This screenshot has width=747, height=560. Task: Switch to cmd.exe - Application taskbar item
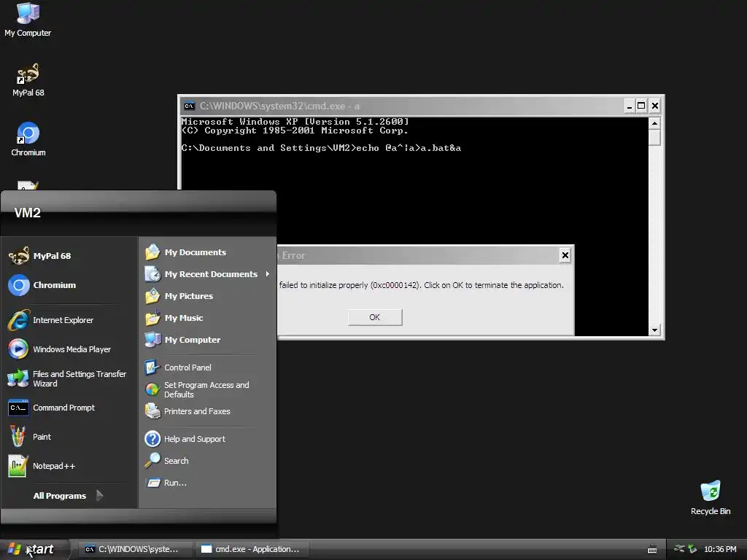tap(252, 549)
